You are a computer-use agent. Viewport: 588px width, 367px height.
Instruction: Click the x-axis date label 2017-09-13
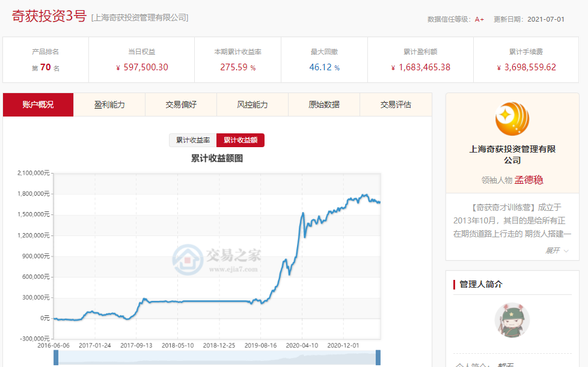[136, 345]
